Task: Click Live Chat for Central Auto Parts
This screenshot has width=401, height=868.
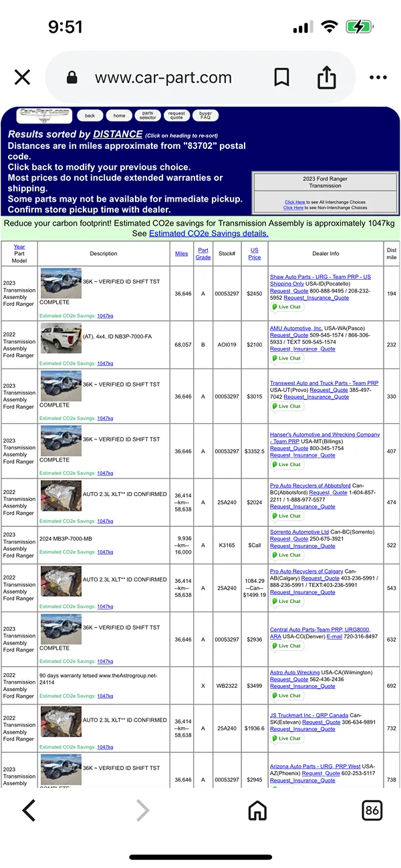Action: tap(287, 646)
